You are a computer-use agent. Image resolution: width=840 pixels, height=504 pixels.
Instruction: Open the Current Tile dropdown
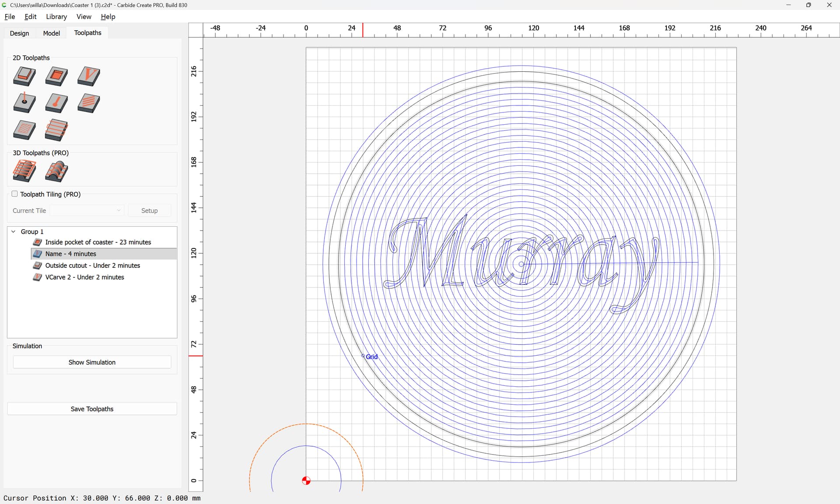click(x=87, y=210)
